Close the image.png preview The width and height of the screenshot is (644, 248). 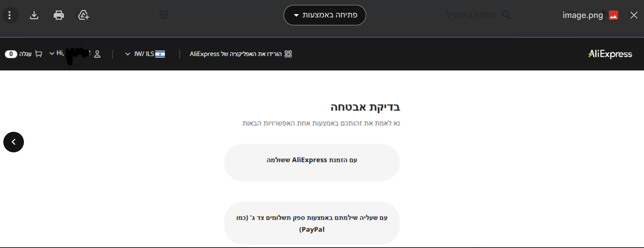pos(634,15)
